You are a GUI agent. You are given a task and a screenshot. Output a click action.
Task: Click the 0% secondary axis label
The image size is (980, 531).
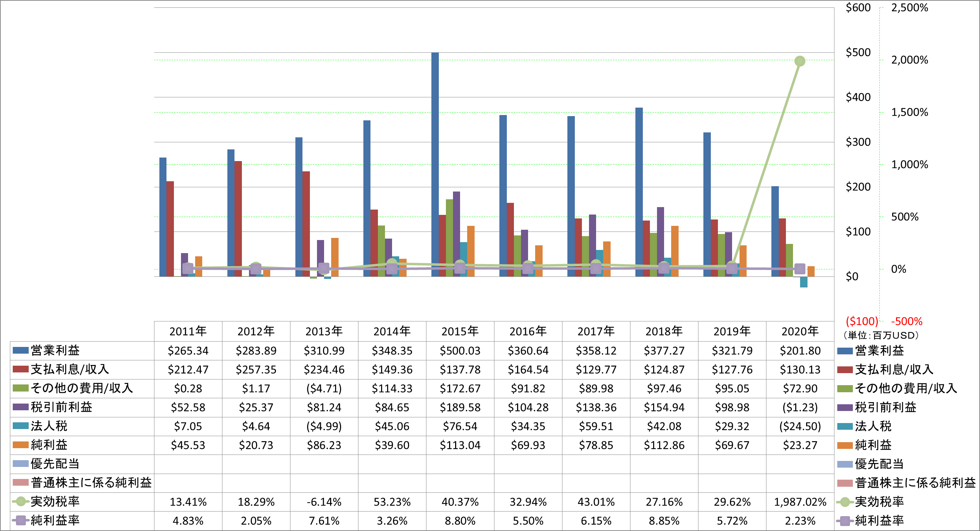[x=899, y=269]
